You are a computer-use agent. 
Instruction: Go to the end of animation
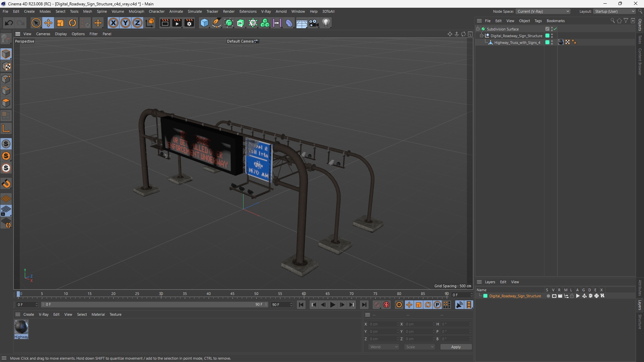(x=364, y=305)
